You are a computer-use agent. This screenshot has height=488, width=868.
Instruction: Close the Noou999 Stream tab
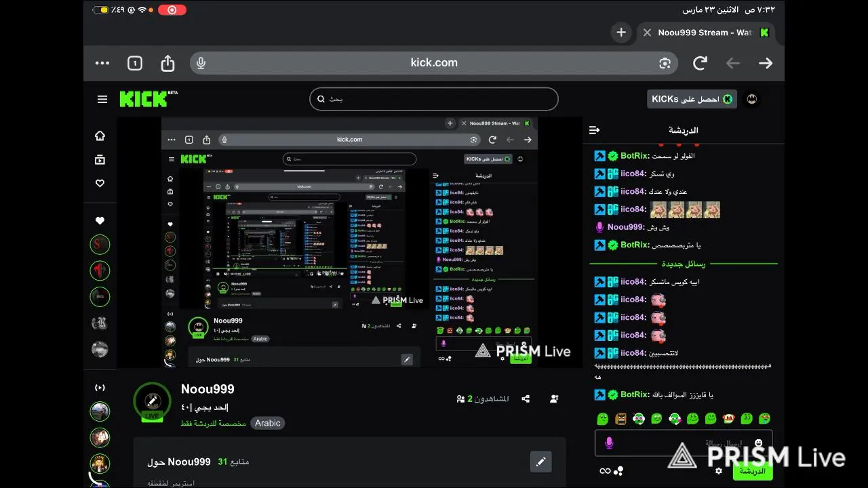[647, 33]
